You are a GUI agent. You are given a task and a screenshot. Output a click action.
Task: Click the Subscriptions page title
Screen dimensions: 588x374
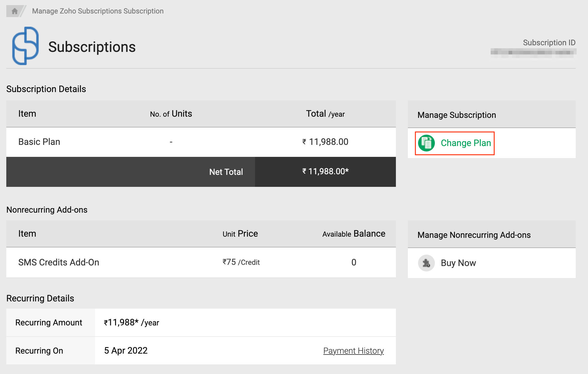point(92,47)
